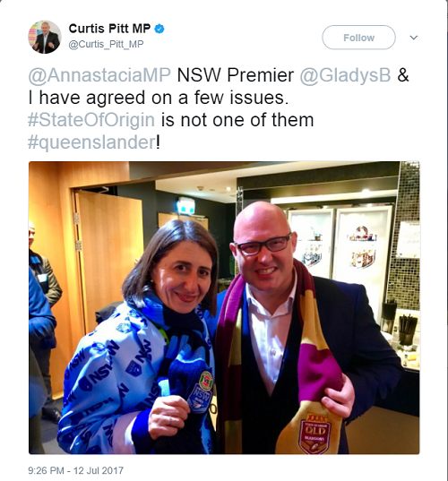The height and width of the screenshot is (481, 448).
Task: Open the Curtis Pitt MP display name
Action: click(x=109, y=29)
